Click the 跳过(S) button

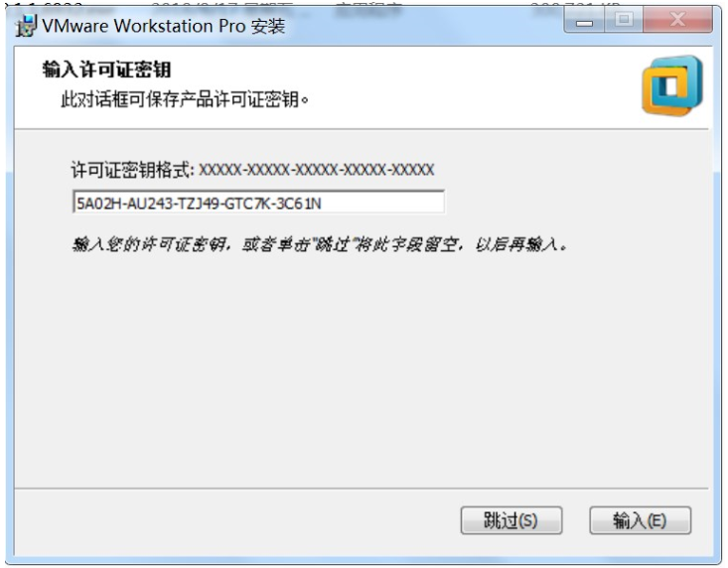(511, 520)
